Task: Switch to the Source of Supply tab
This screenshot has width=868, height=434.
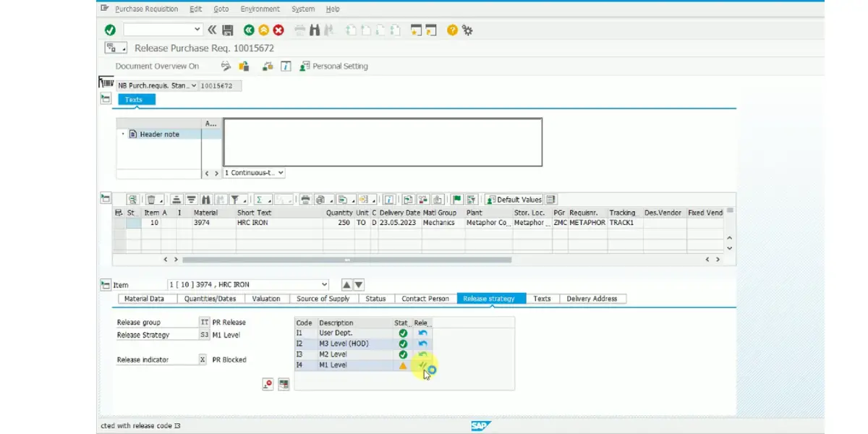Action: pos(323,299)
